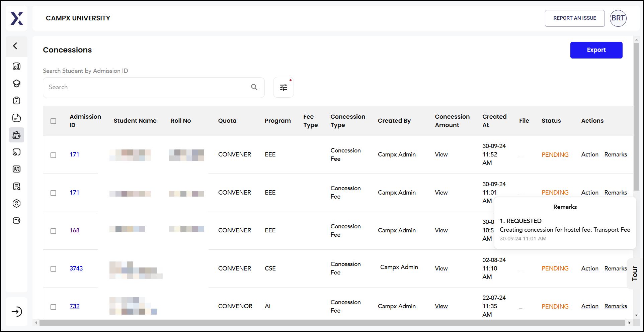View concession amount for admission 732
This screenshot has width=644, height=332.
(x=441, y=306)
